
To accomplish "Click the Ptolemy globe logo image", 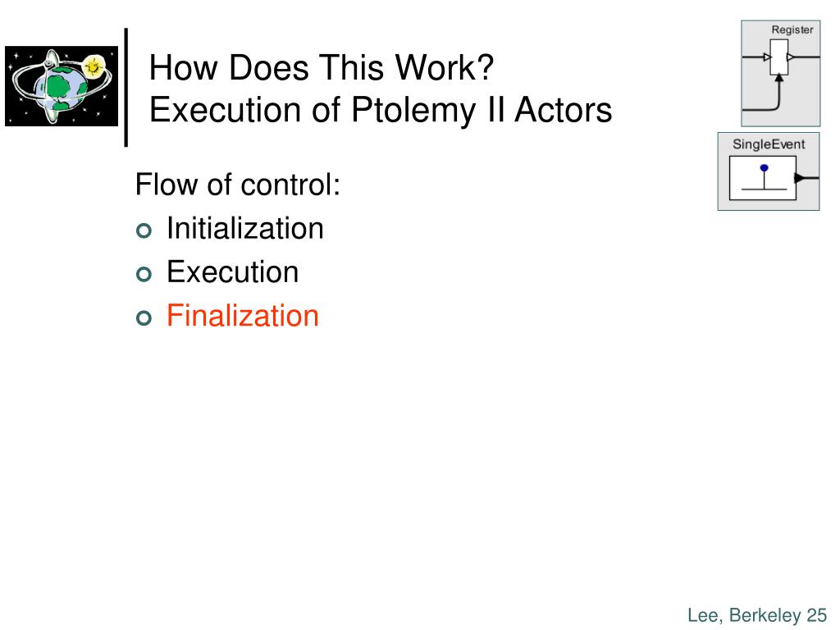I will [62, 85].
